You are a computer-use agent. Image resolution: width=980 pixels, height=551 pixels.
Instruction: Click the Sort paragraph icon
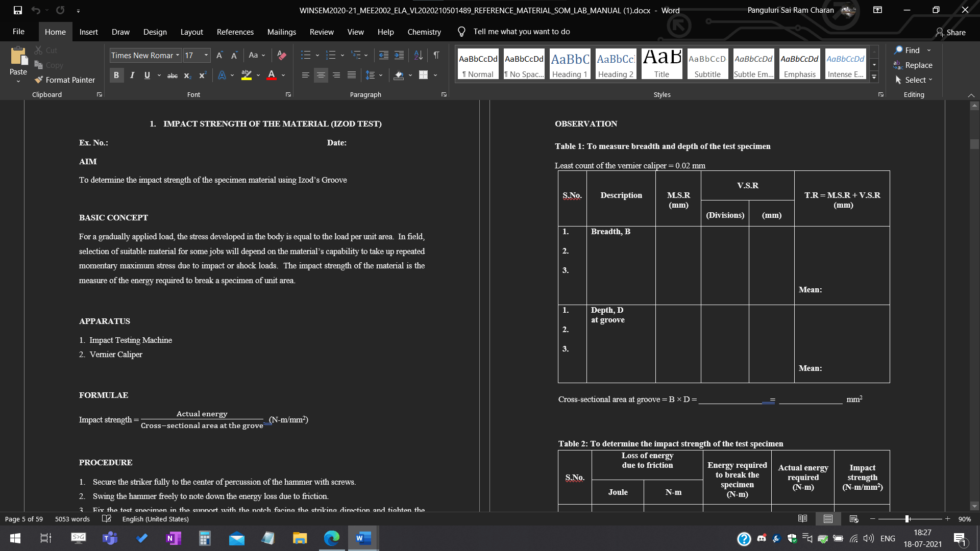pyautogui.click(x=418, y=55)
